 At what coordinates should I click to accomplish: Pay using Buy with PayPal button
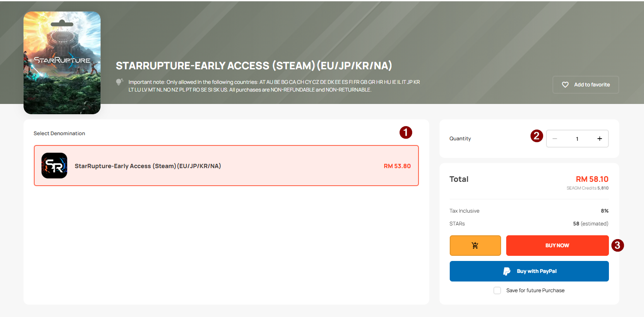click(529, 271)
